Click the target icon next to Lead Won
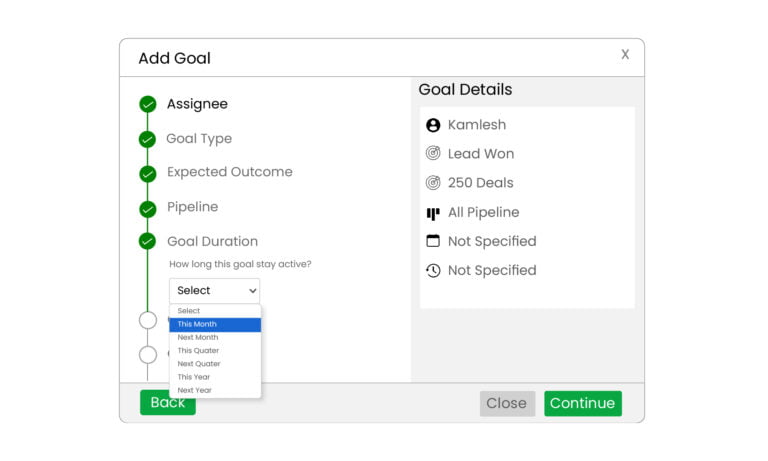 pyautogui.click(x=433, y=154)
